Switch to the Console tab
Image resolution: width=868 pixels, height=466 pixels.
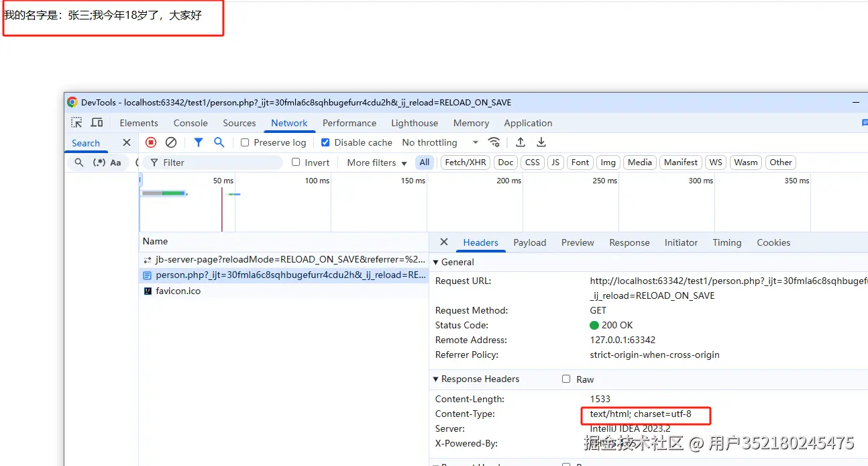coord(191,123)
